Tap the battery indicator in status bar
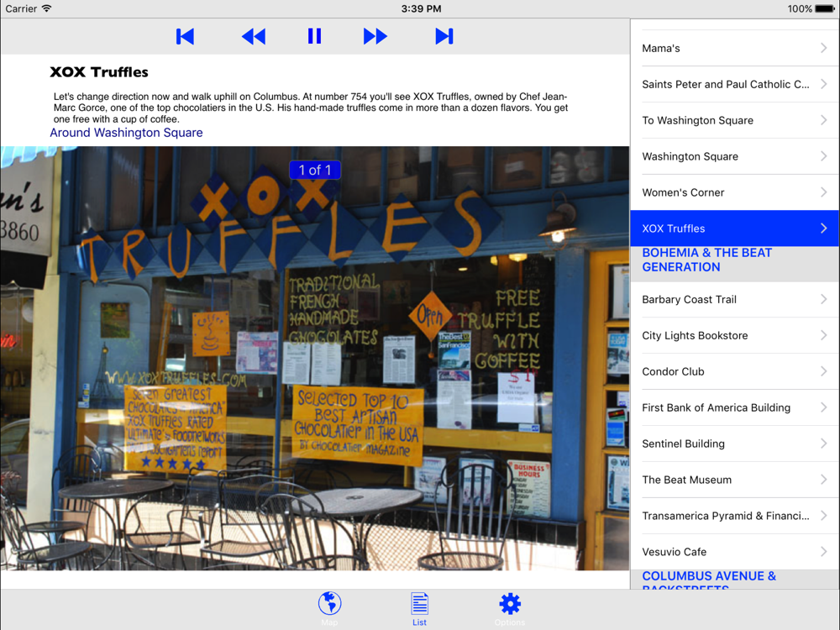Screen dimensions: 840x630 [825, 8]
